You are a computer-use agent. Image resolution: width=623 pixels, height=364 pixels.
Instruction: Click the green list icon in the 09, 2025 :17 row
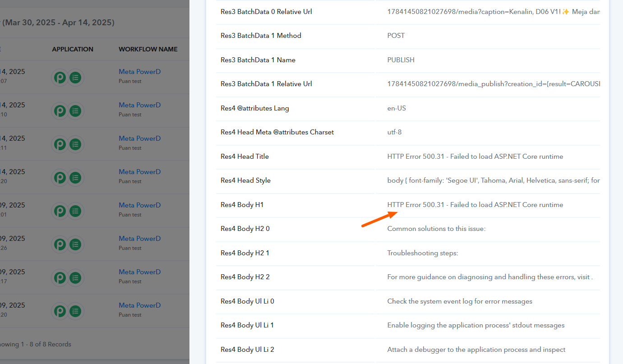(75, 278)
